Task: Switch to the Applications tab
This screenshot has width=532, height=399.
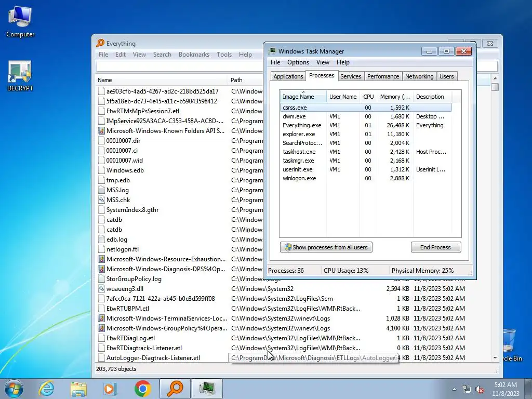Action: click(288, 76)
